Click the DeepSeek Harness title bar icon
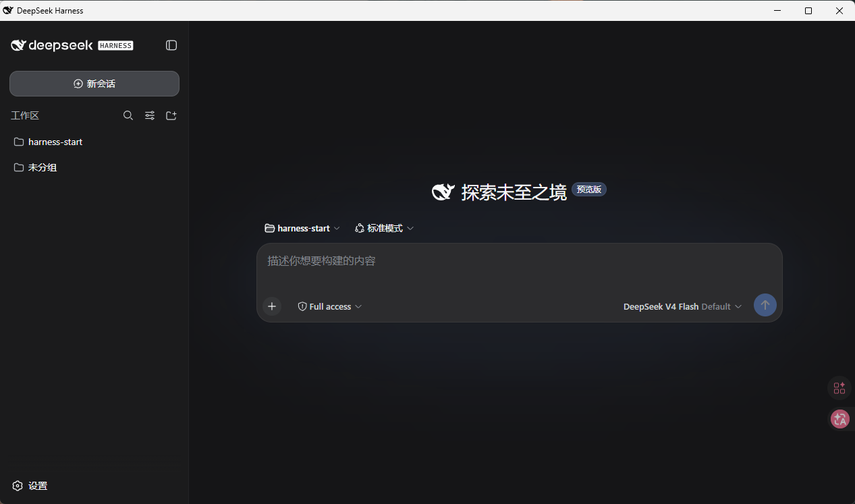 (x=8, y=10)
